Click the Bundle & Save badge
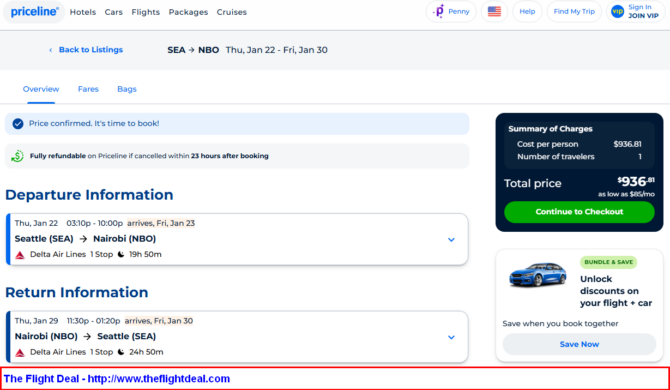Image resolution: width=670 pixels, height=390 pixels. [608, 262]
